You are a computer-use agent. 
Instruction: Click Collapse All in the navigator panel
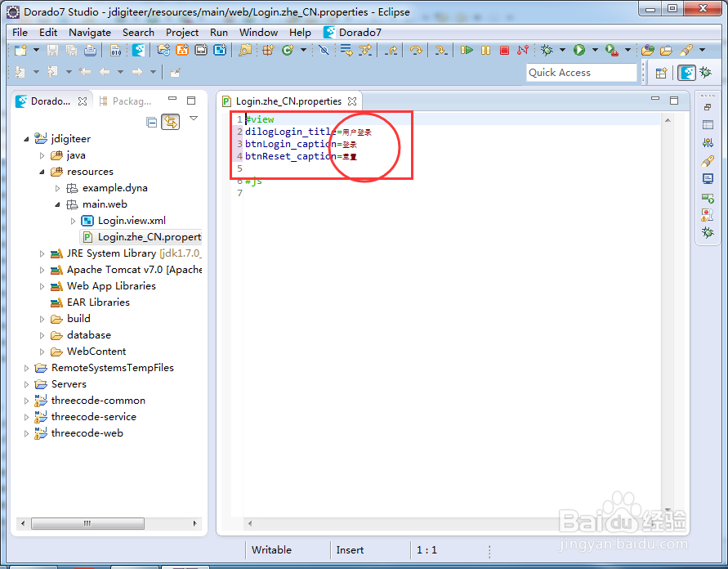151,122
